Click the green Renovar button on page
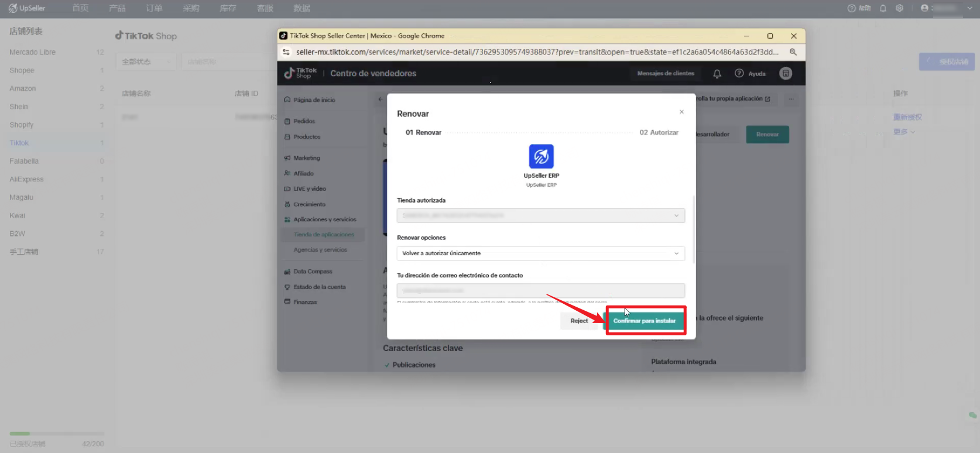 click(x=767, y=135)
